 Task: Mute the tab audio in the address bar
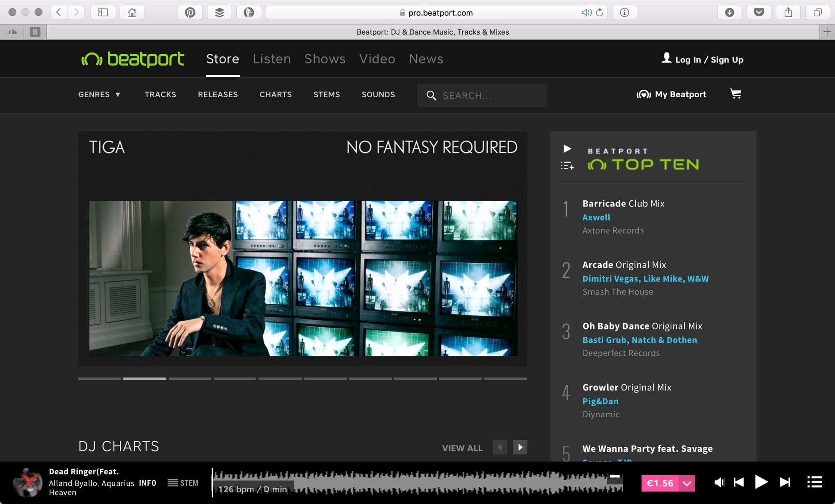coord(586,13)
